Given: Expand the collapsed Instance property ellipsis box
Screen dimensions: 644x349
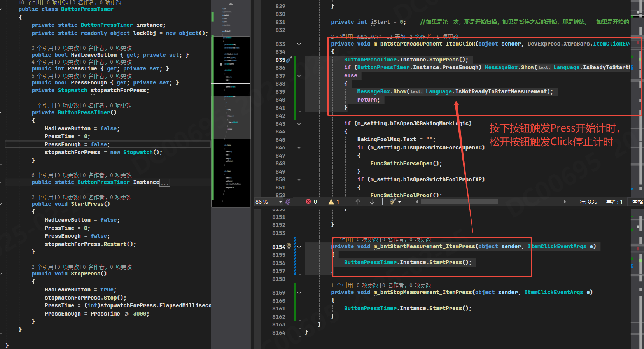Looking at the screenshot, I should coord(165,183).
